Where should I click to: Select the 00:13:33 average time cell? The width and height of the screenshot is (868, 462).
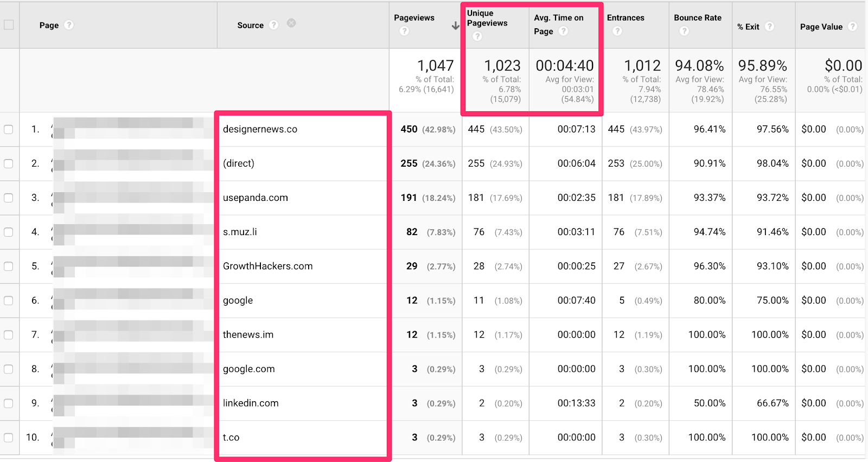576,403
